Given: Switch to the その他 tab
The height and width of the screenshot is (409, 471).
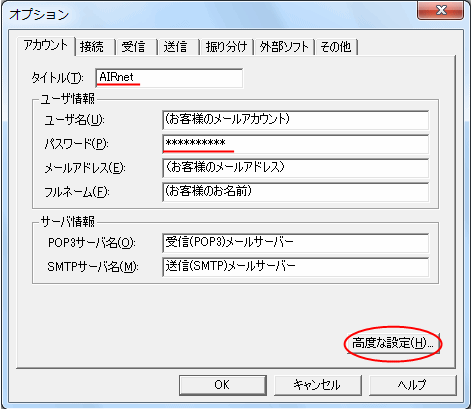Looking at the screenshot, I should pos(336,47).
